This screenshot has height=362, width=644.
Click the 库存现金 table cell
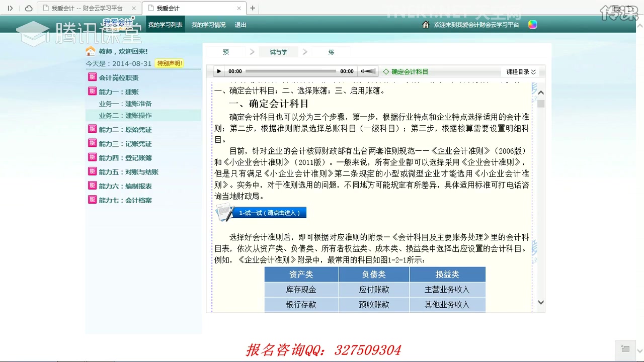[301, 290]
